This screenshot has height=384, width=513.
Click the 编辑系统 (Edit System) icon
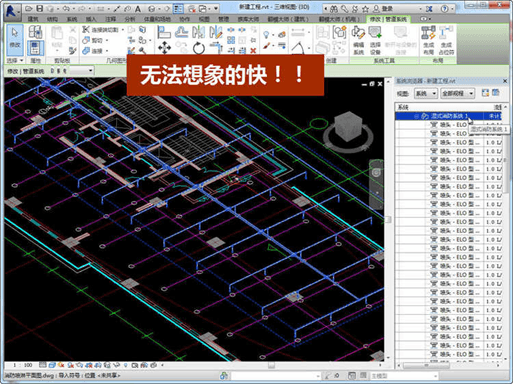358,40
